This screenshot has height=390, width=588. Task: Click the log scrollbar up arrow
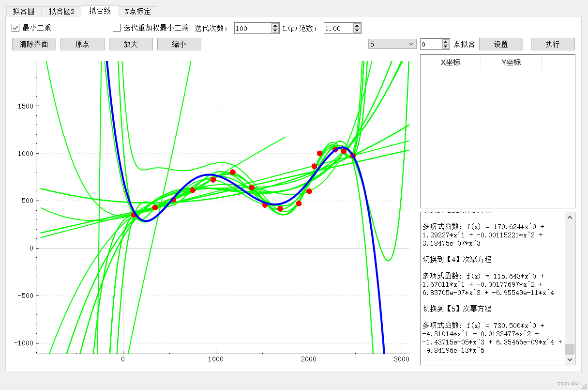point(570,217)
